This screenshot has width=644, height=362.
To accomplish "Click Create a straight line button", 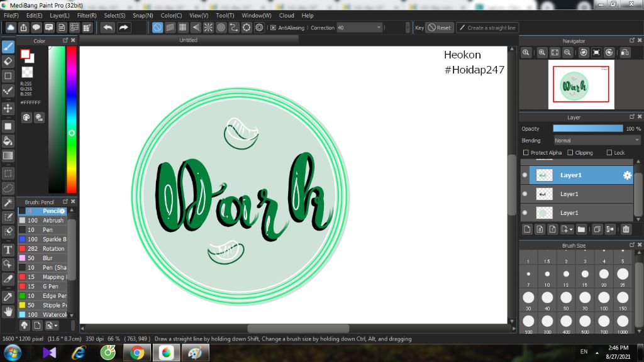I will (487, 28).
